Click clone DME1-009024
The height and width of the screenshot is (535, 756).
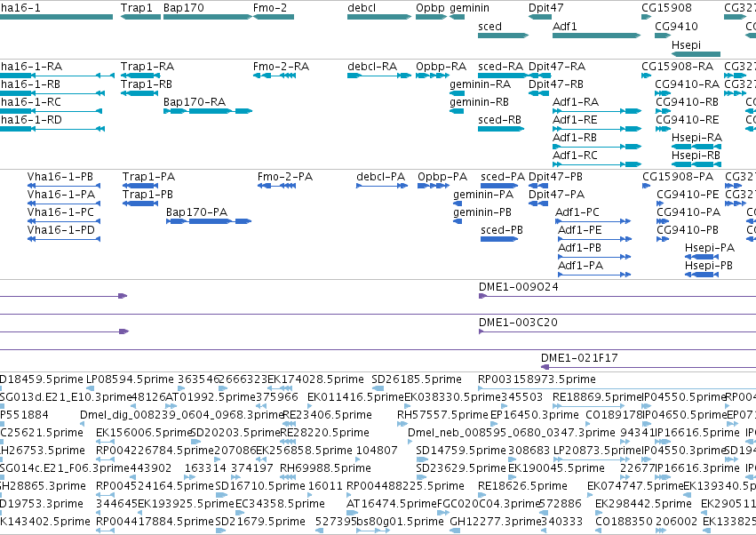[x=617, y=296]
